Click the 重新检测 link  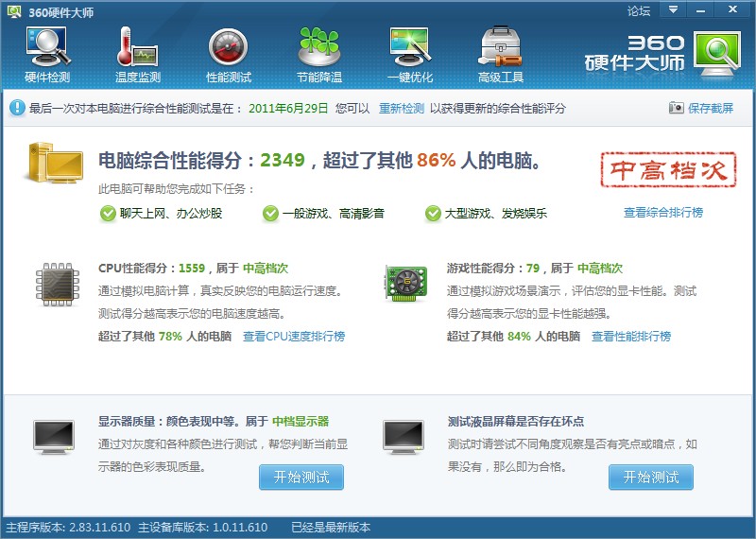pyautogui.click(x=401, y=108)
